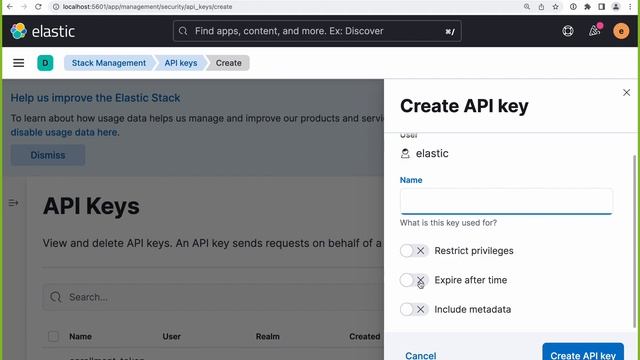Click the browser info circle extension icon
The width and height of the screenshot is (640, 360).
click(x=573, y=7)
